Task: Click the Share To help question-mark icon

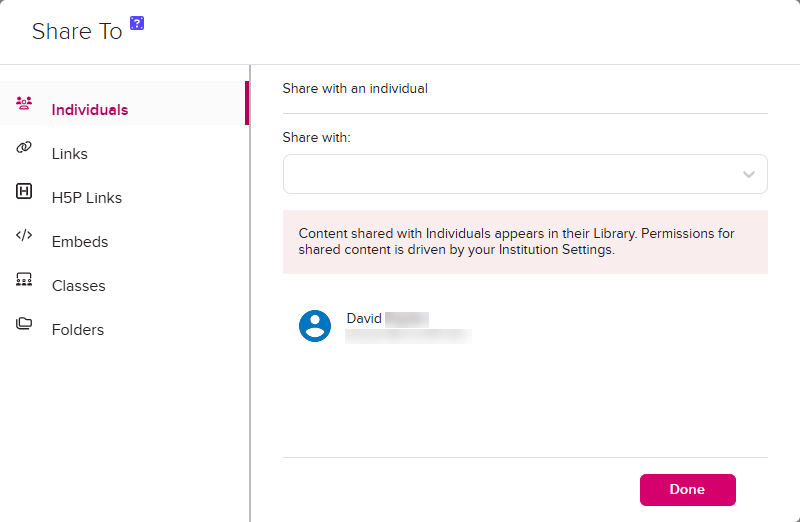Action: (138, 23)
